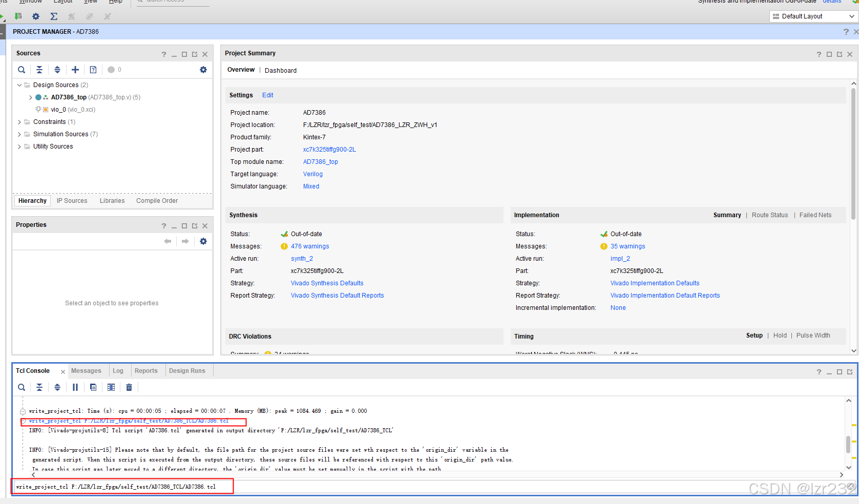Image resolution: width=859 pixels, height=504 pixels.
Task: Clear the Tcl Console with trash icon
Action: coord(129,387)
